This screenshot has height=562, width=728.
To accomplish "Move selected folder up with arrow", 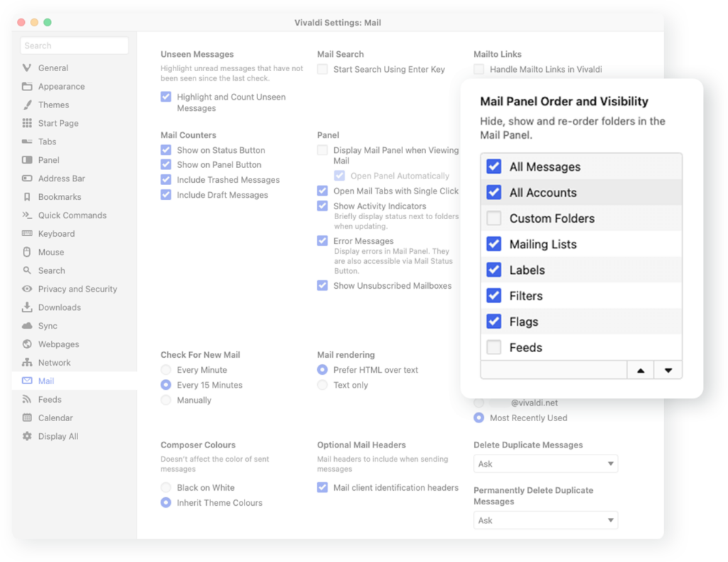I will [641, 370].
